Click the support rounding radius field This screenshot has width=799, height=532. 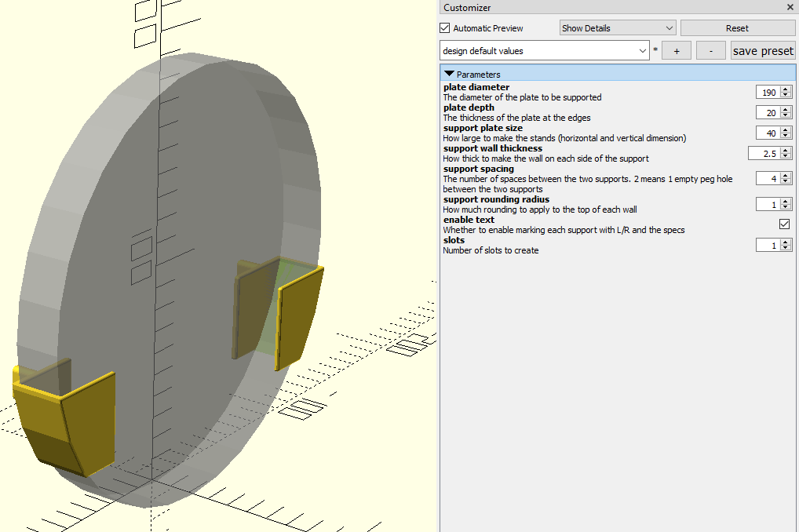[x=767, y=204]
